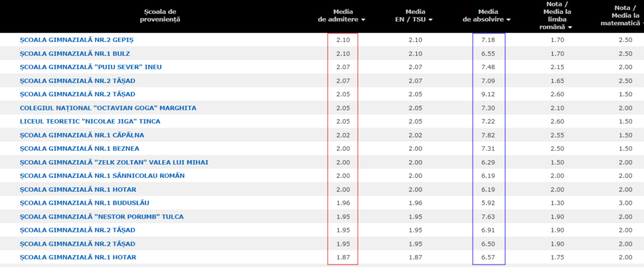Click the Școala de proveniență header

click(161, 16)
